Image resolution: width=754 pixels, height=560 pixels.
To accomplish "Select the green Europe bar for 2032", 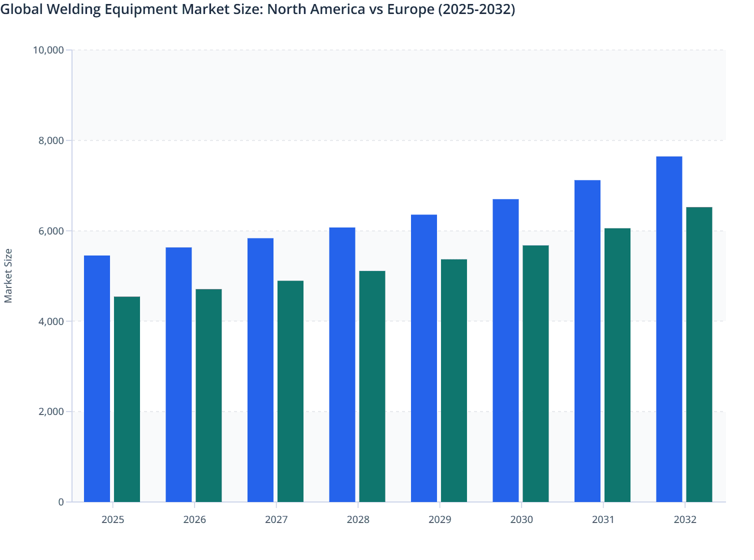I will 698,355.
